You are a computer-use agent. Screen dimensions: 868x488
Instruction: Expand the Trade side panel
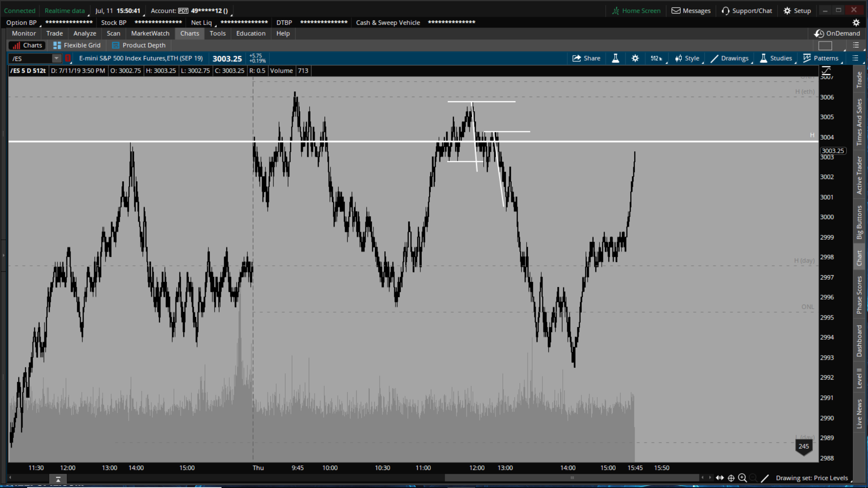tap(859, 80)
